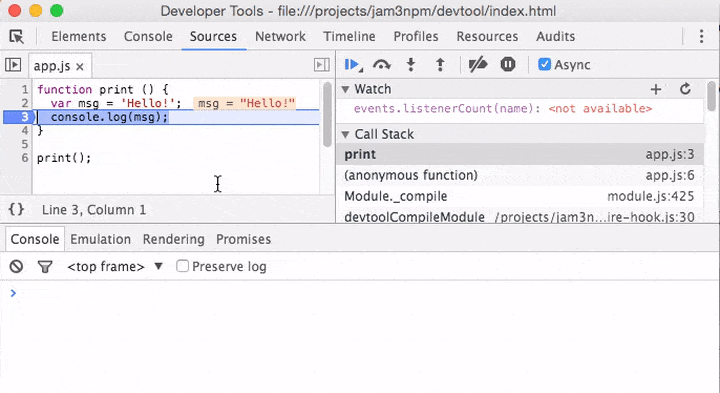Viewport: 720px width, 393px height.
Task: Open the Profiles panel
Action: (416, 36)
